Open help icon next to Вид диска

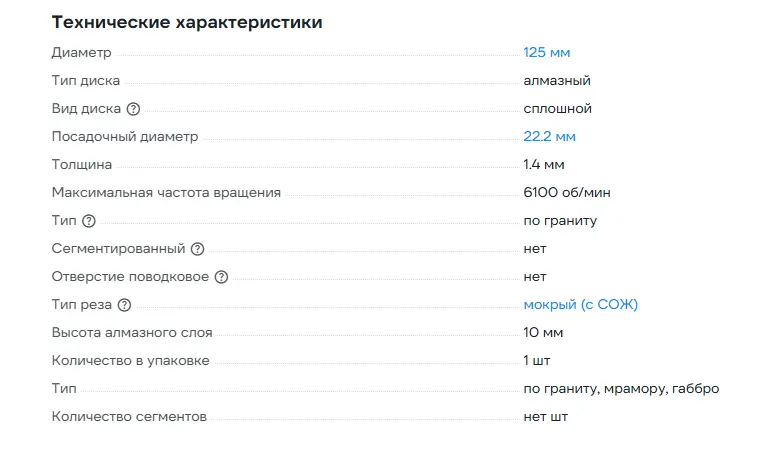click(133, 109)
